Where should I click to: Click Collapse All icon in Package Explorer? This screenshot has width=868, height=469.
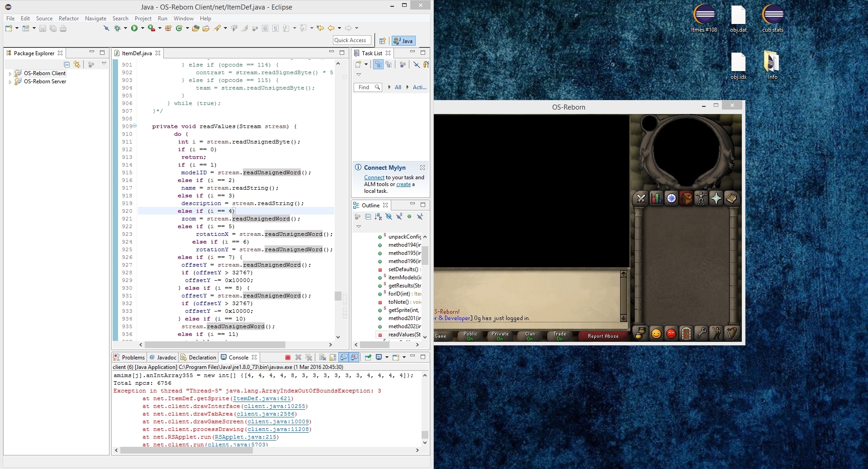[x=67, y=64]
